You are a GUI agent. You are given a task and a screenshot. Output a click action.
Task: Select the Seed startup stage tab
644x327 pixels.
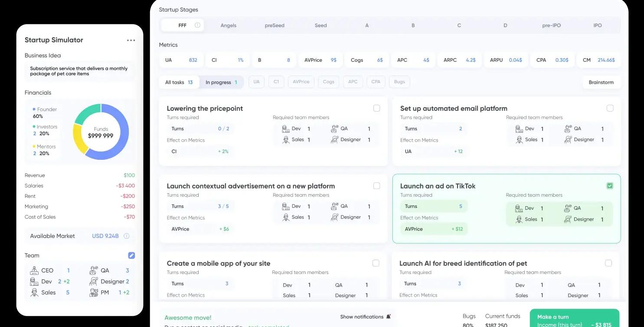coord(321,25)
